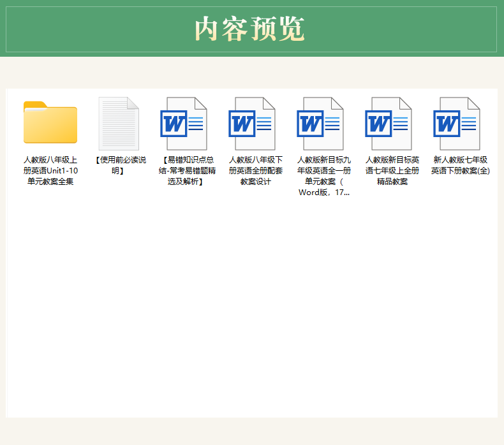Open the 人教版八年级上册英语Unit1-10 folder icon
The image size is (504, 445).
click(x=50, y=122)
